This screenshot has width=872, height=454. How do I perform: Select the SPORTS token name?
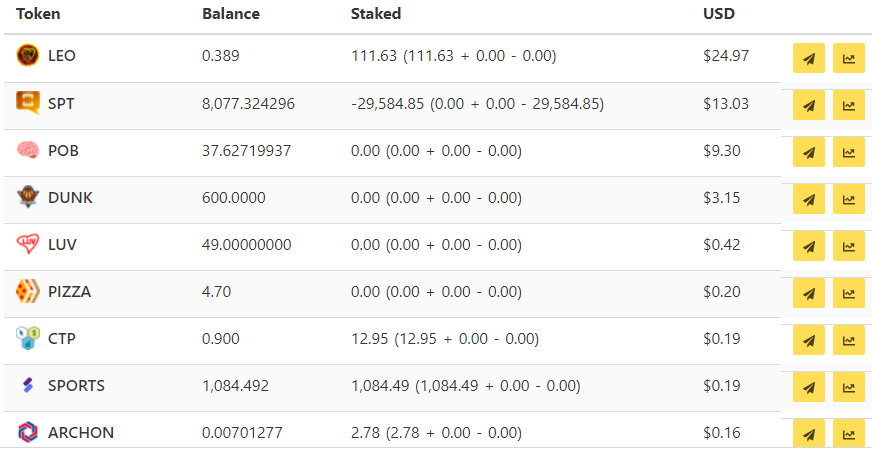click(x=76, y=386)
